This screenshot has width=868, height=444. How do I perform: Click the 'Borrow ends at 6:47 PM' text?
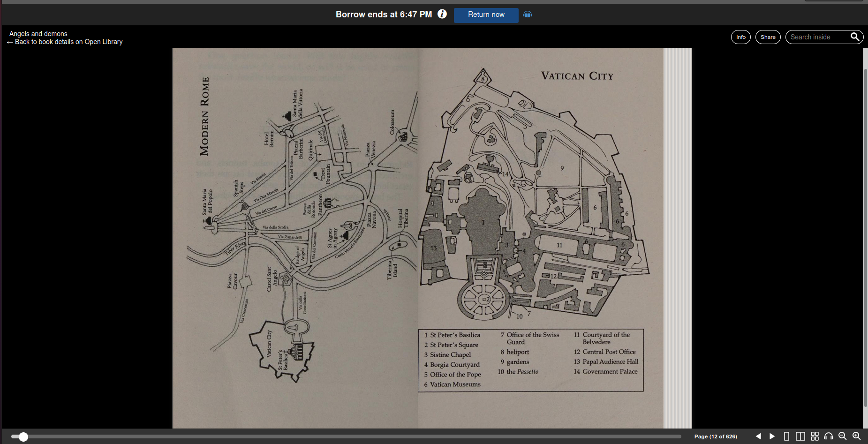(x=384, y=15)
